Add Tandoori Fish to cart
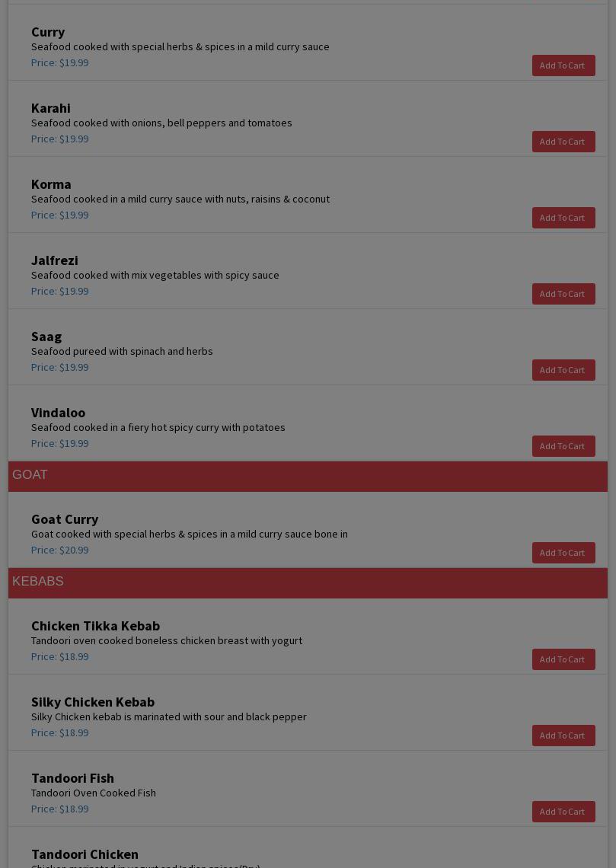Screen dimensions: 616x868 (x=563, y=812)
